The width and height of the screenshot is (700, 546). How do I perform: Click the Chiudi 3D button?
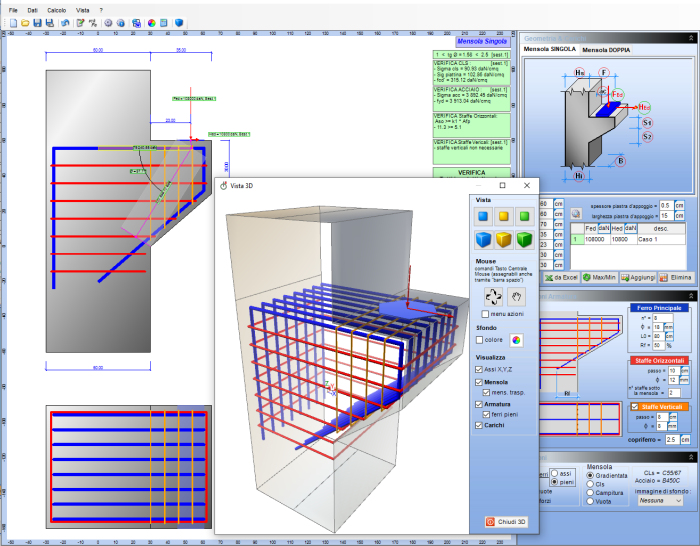click(x=506, y=521)
